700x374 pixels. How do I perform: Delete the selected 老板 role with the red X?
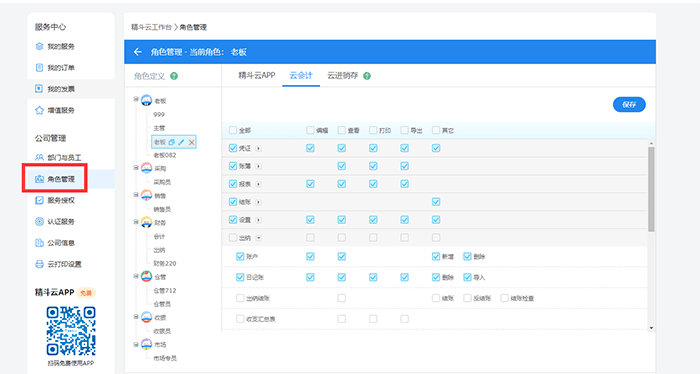(x=192, y=142)
